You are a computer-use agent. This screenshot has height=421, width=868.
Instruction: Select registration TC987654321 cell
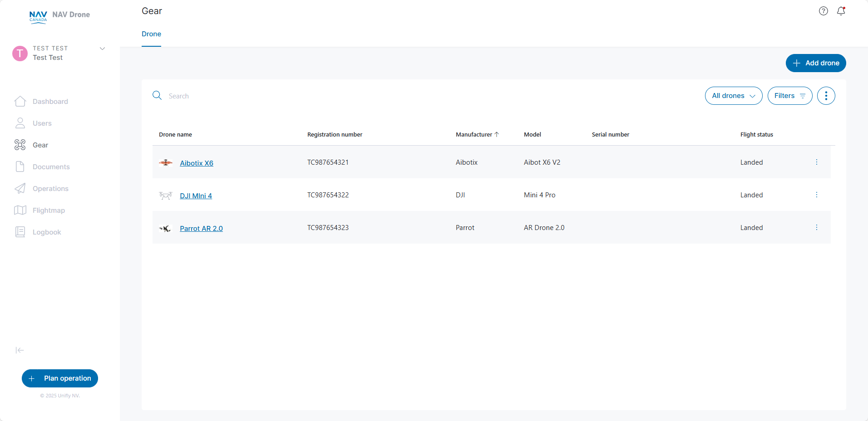328,162
